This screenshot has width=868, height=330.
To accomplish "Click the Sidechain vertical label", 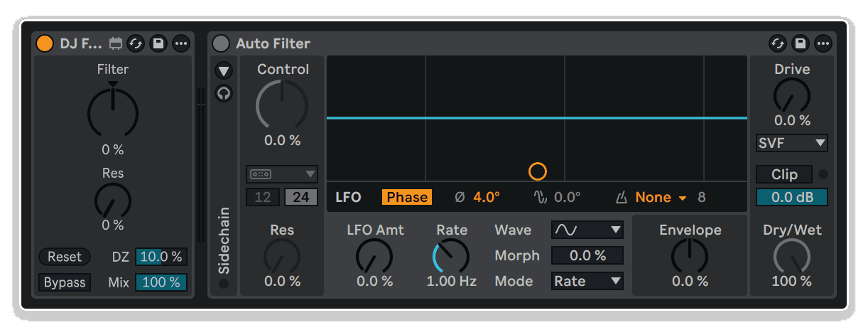I will (224, 240).
